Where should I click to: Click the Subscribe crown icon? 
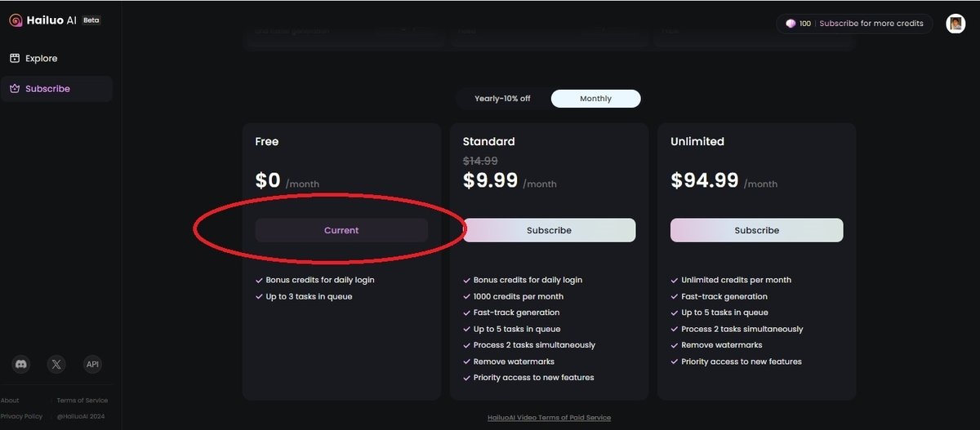(15, 89)
